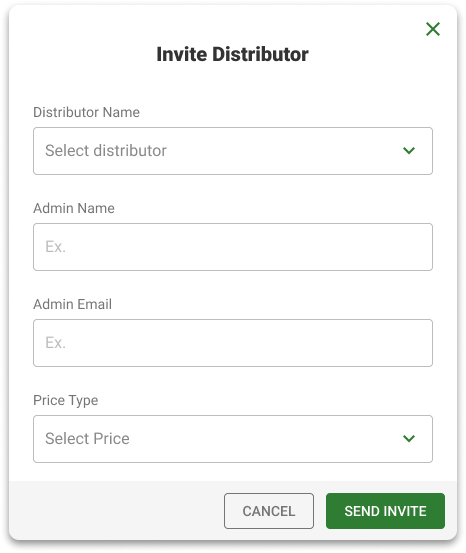Open the Select distributor dropdown

click(x=233, y=151)
